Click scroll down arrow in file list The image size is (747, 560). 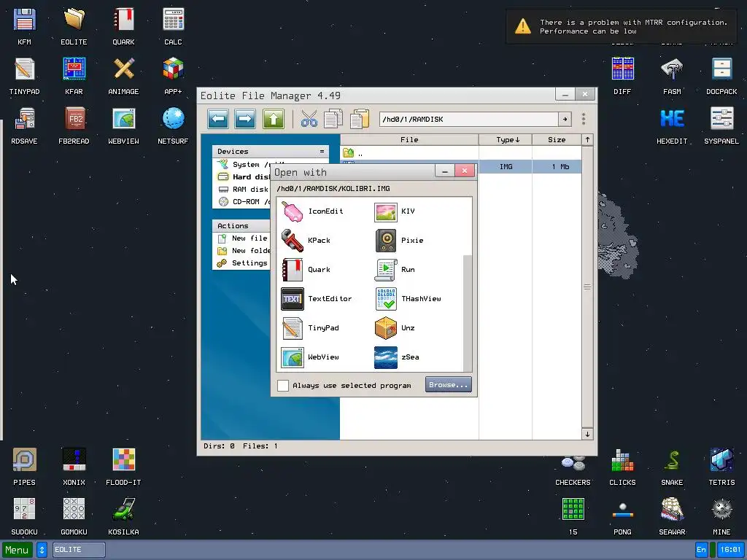tap(587, 434)
